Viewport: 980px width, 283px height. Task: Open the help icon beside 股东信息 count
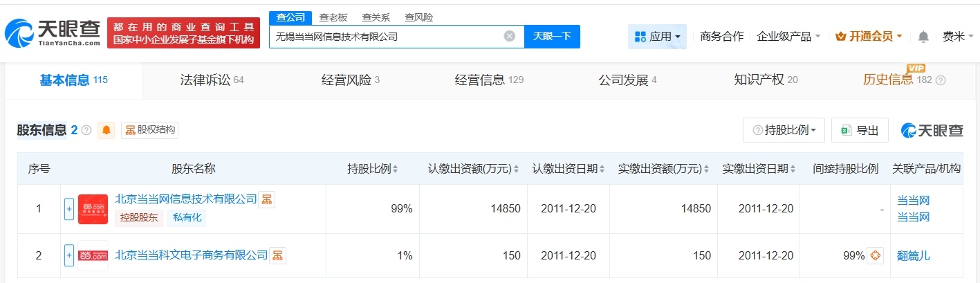tap(86, 130)
